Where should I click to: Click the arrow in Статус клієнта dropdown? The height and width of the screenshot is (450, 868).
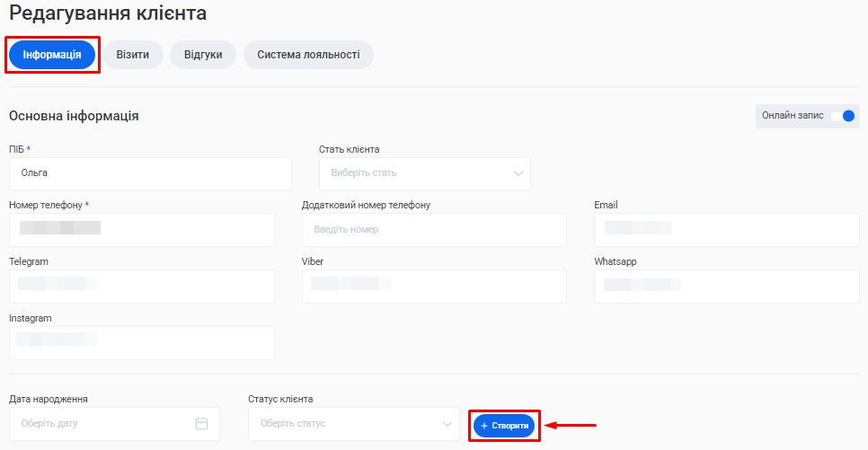click(x=447, y=424)
